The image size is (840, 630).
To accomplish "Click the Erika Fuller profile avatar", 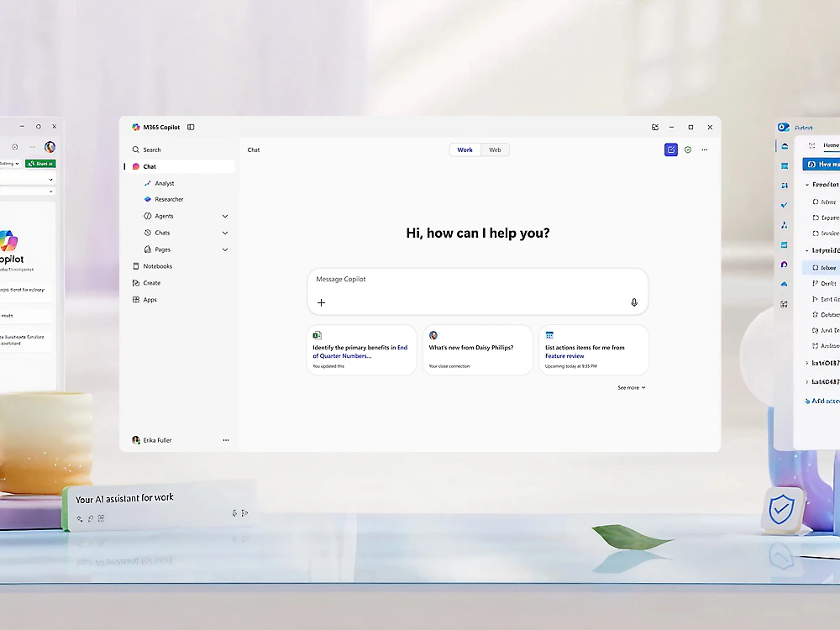I will click(136, 440).
